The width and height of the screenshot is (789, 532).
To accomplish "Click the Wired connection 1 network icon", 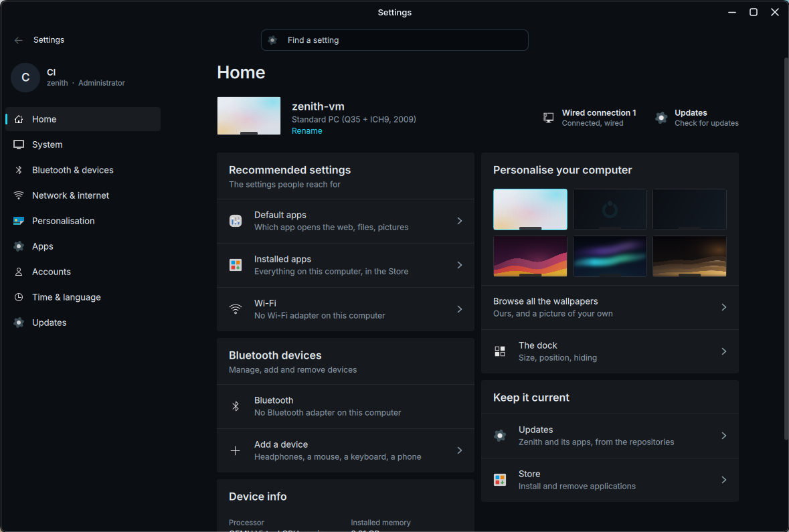I will (549, 118).
